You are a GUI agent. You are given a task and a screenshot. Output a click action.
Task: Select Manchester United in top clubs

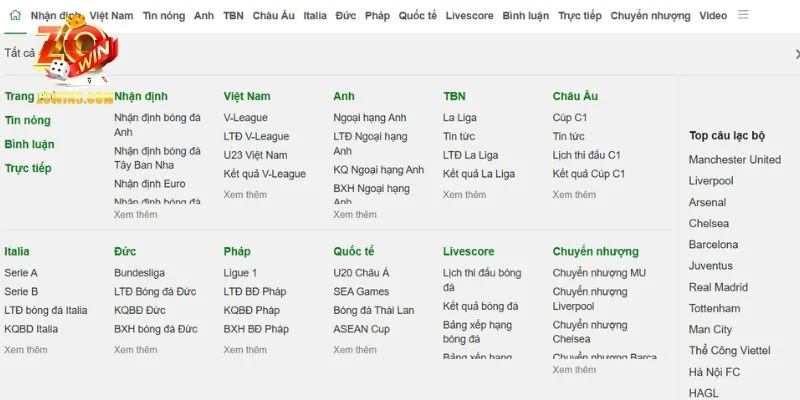click(735, 160)
